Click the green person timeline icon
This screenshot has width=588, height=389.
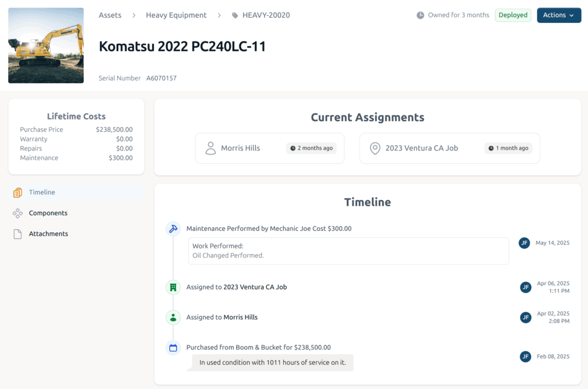click(173, 317)
